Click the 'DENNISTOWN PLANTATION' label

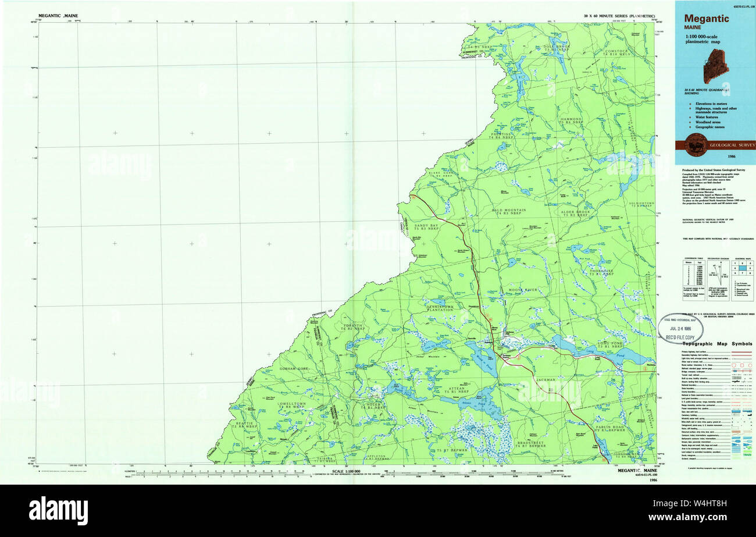point(440,308)
